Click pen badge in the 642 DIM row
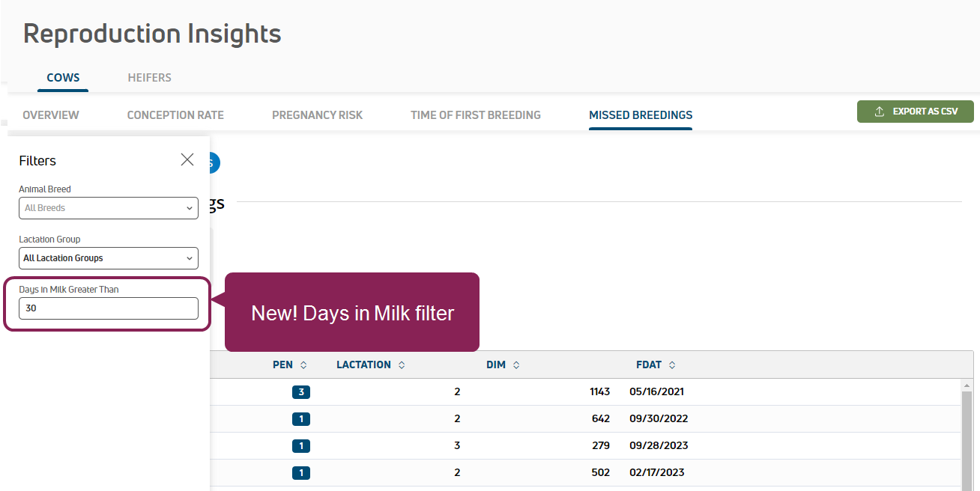The width and height of the screenshot is (980, 491). click(x=301, y=418)
